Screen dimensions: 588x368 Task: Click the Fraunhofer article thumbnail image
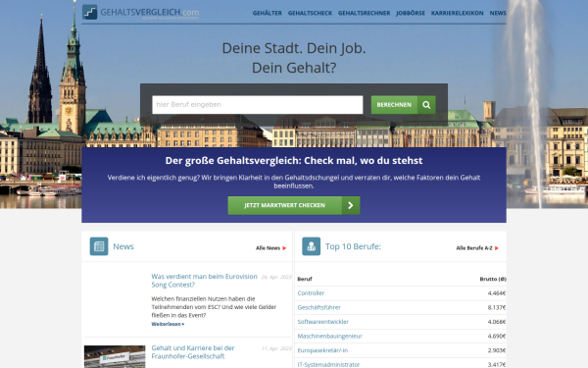115,357
